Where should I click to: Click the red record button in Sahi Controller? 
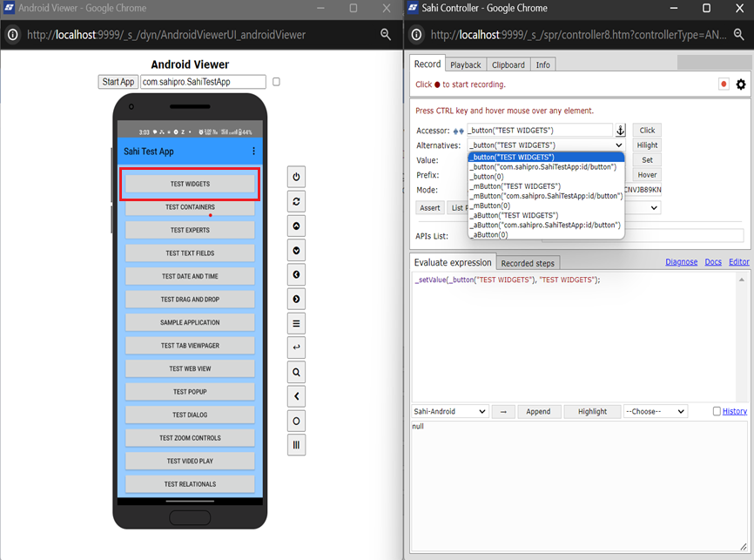tap(724, 84)
